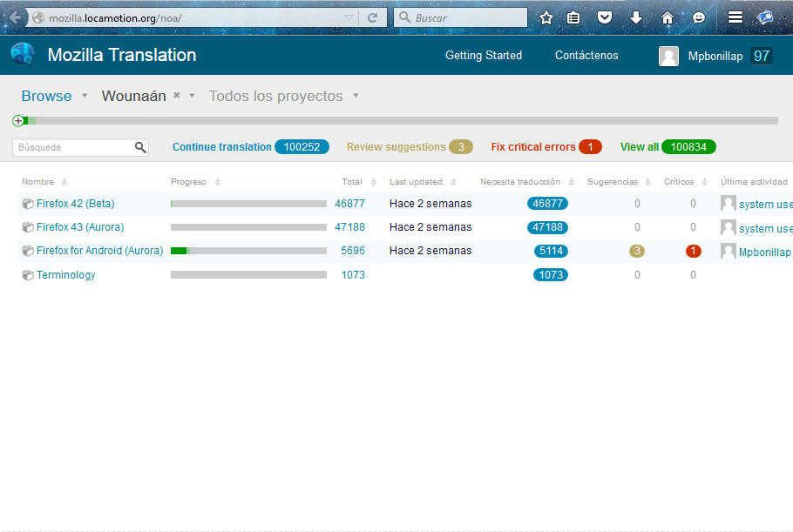Viewport: 793px width, 532px height.
Task: Click the globe site identity icon
Action: [x=38, y=17]
